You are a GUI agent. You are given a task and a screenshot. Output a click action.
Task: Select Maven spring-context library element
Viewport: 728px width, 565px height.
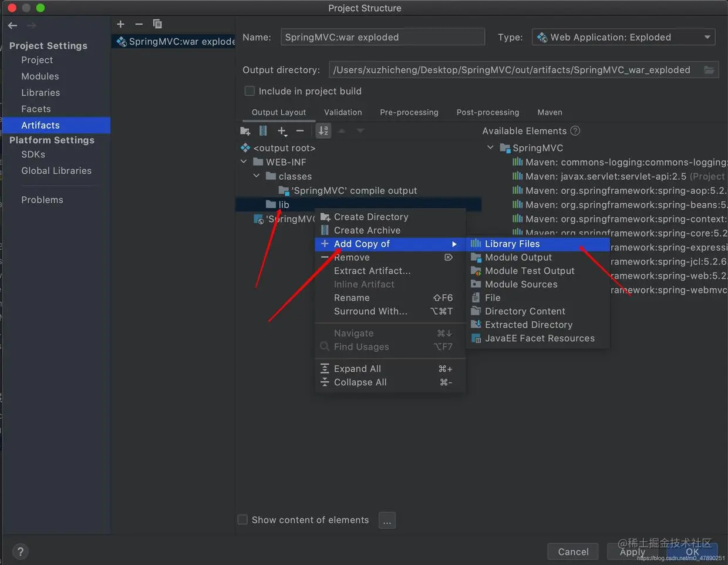(x=620, y=218)
